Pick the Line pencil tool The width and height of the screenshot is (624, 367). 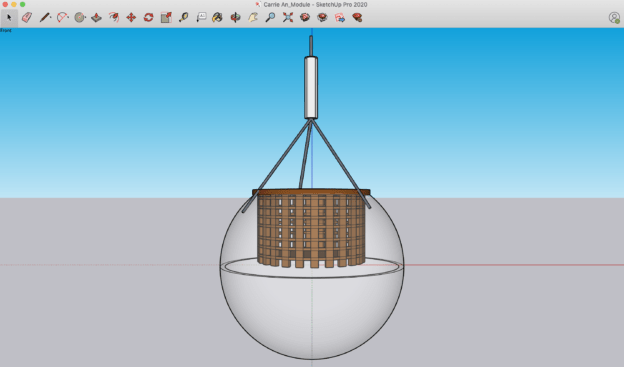[x=45, y=18]
